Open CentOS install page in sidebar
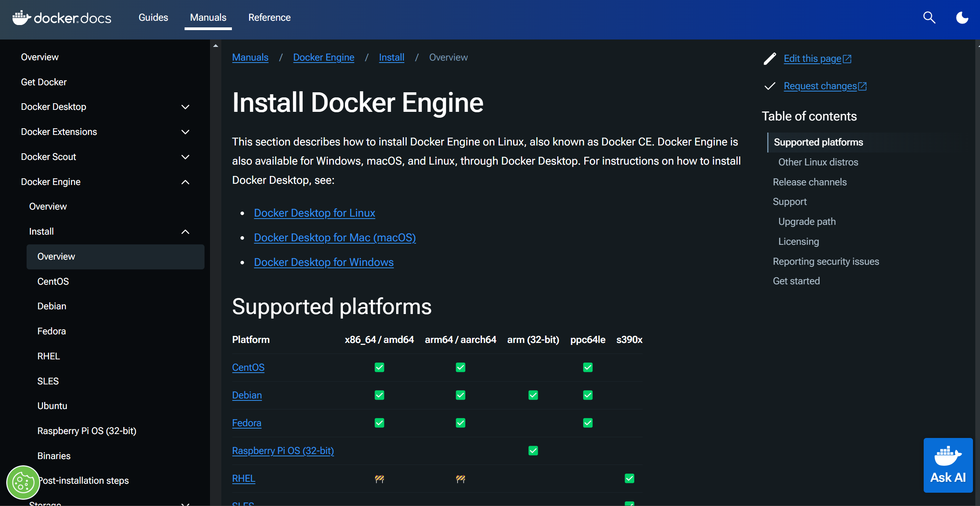This screenshot has height=506, width=980. click(53, 282)
